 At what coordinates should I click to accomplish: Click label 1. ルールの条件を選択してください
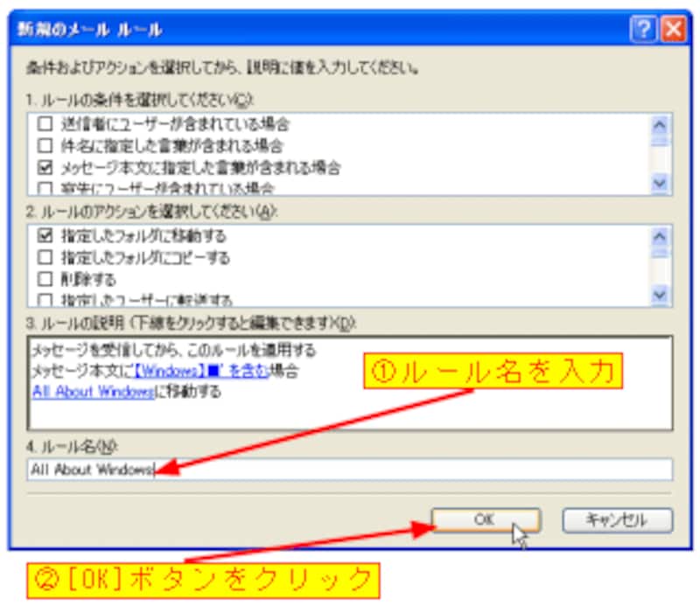pos(140,100)
